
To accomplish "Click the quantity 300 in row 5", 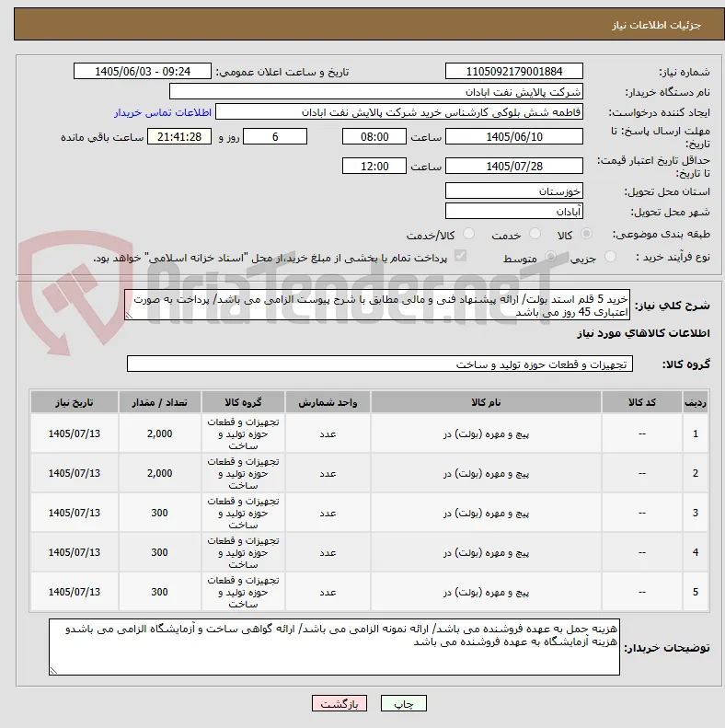I will (x=160, y=592).
